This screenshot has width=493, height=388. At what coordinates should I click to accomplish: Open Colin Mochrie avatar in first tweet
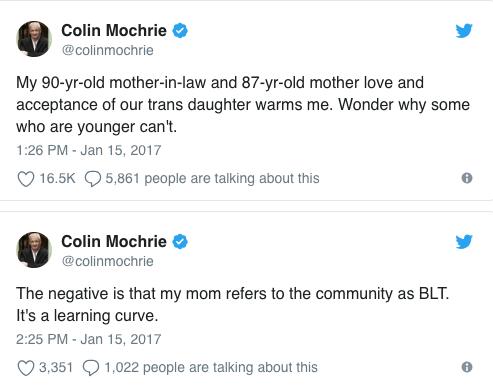point(34,39)
